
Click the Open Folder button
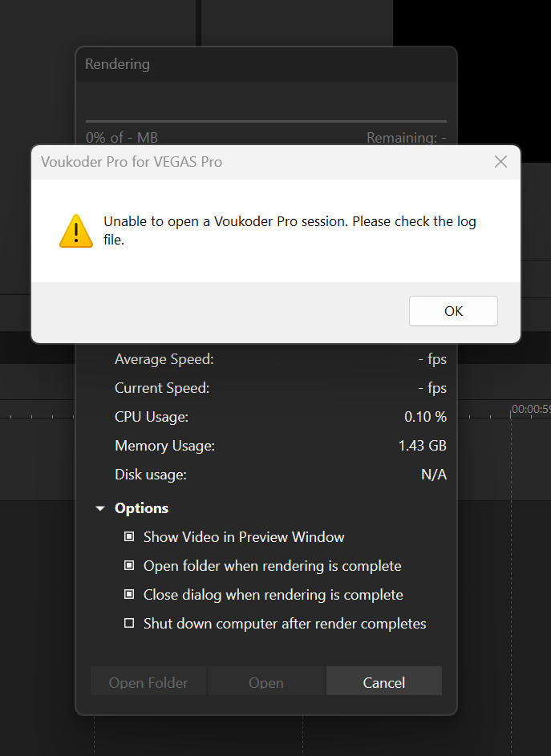point(148,682)
